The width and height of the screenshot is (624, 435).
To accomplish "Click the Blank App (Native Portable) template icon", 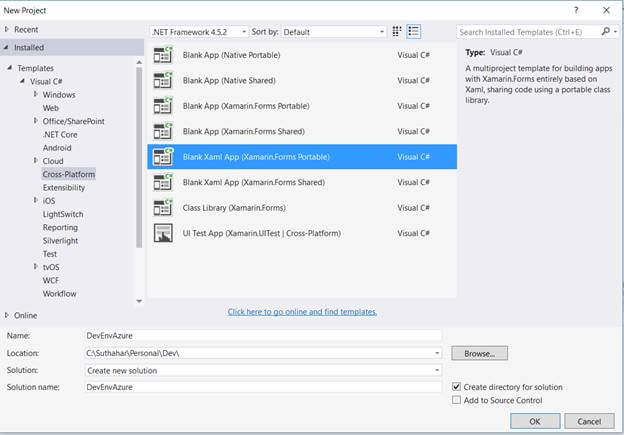I will pos(163,55).
